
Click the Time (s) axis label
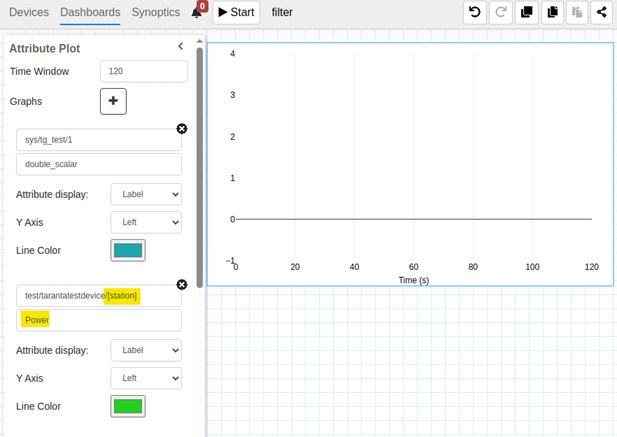(x=414, y=280)
